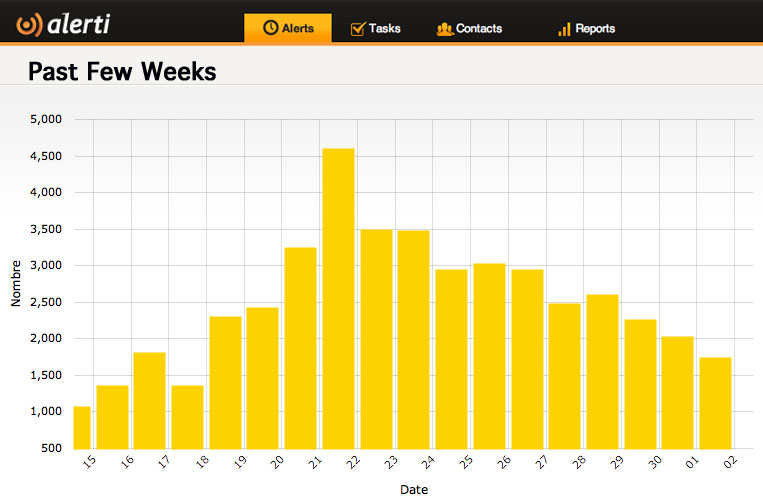Image resolution: width=763 pixels, height=504 pixels.
Task: Click the clock icon in Alerts tab
Action: pos(270,28)
